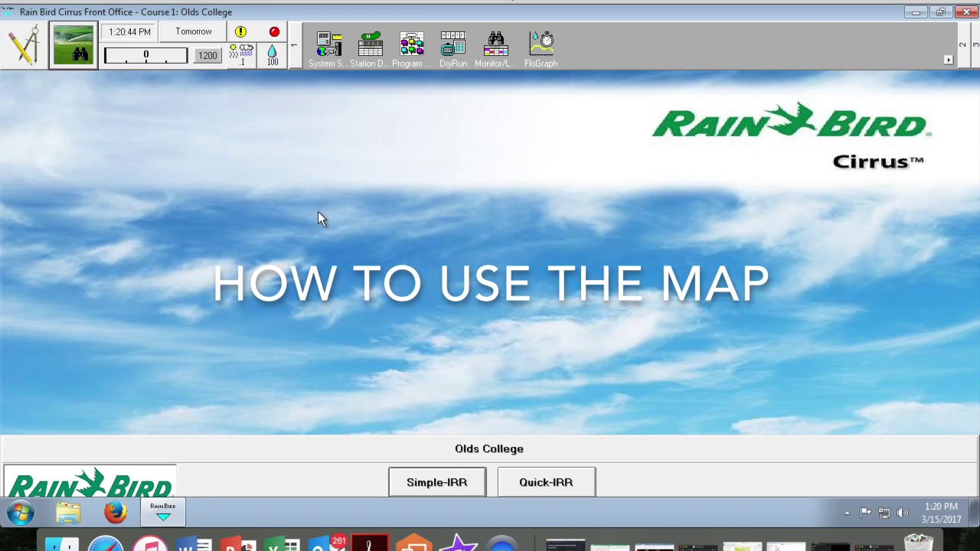
Task: Click the network tray icon
Action: click(884, 513)
